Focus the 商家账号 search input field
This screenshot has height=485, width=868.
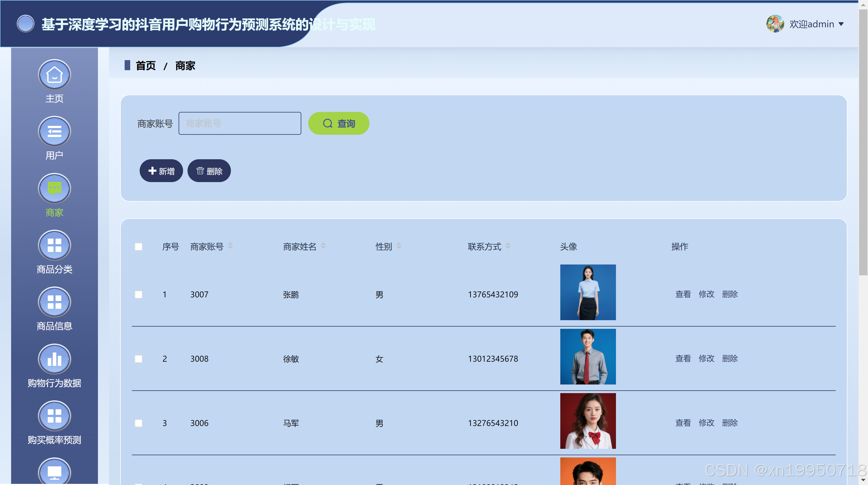pos(240,123)
